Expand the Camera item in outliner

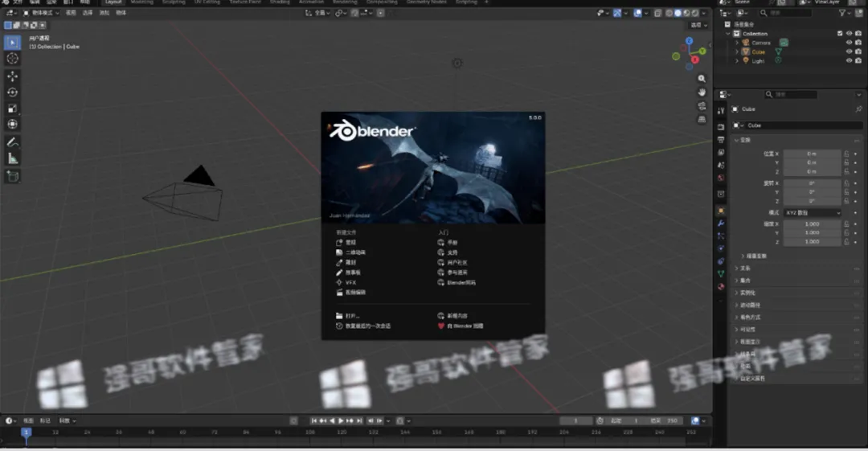[737, 43]
